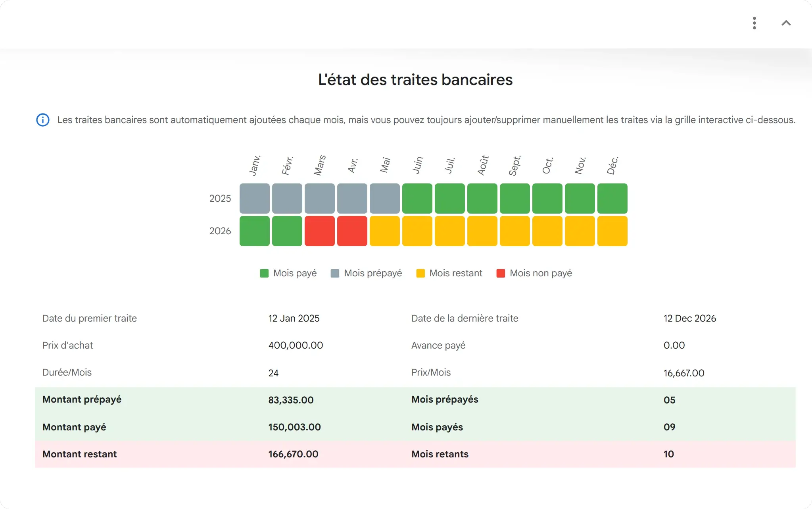812x509 pixels.
Task: Toggle the May 2026 remaining month cell
Action: coord(385,231)
